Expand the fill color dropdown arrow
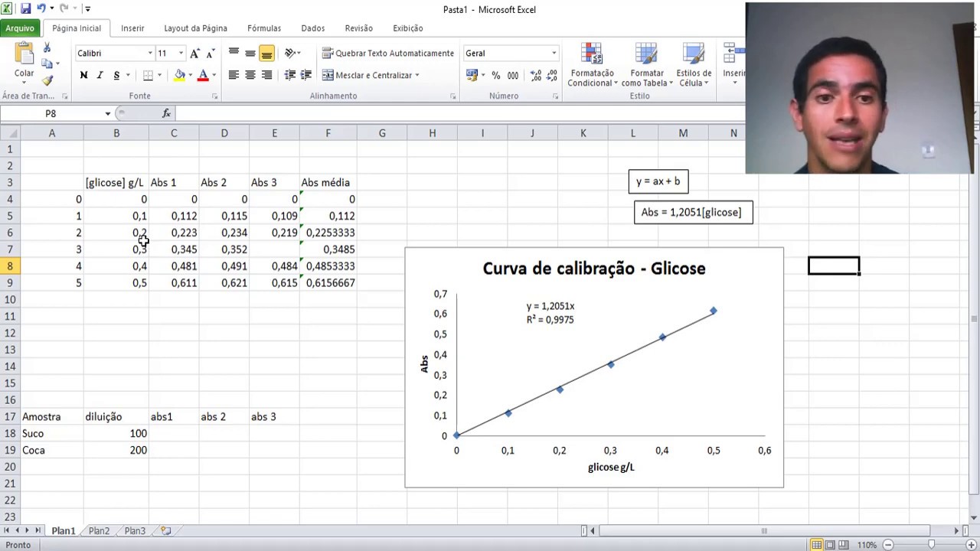 [191, 75]
